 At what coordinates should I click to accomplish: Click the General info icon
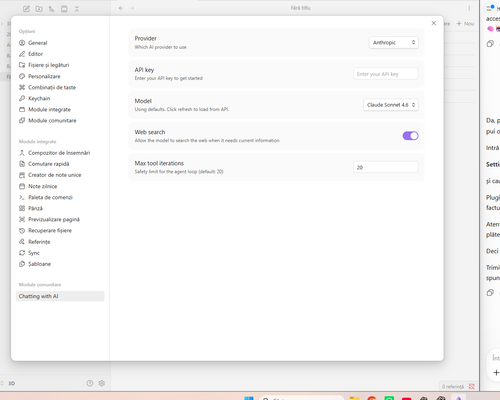22,43
